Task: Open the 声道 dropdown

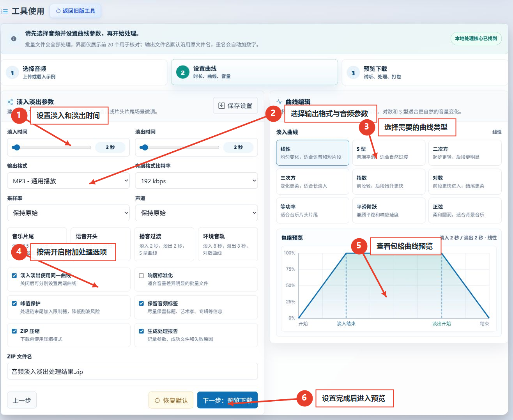Action: [196, 213]
